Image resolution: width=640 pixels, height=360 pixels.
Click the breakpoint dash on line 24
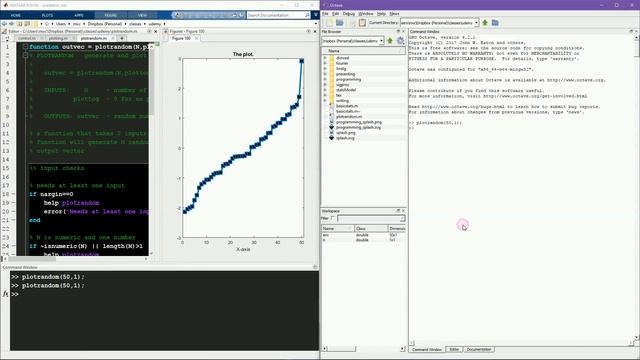pos(13,246)
